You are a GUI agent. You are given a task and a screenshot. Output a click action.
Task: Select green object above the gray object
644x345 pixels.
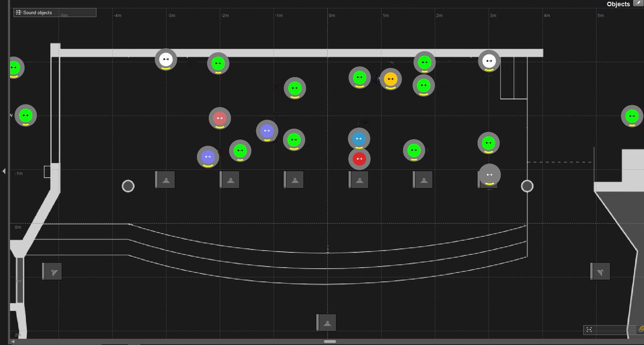tap(488, 143)
